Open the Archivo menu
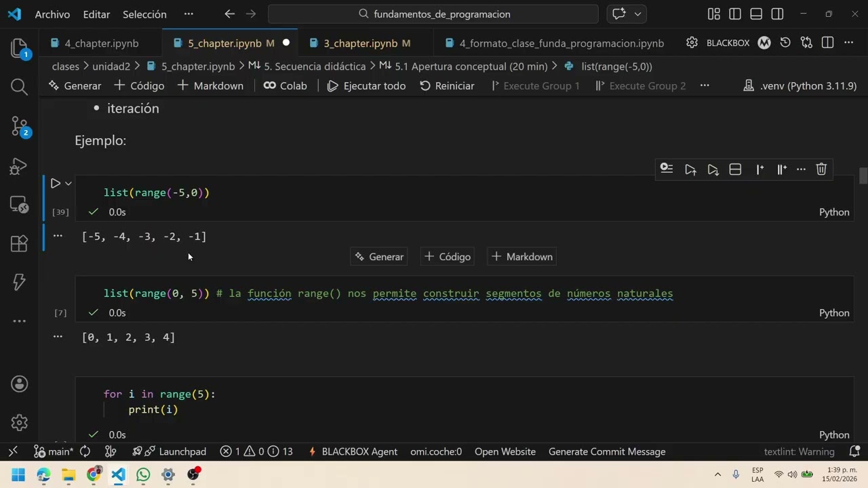The width and height of the screenshot is (868, 488). pos(52,14)
